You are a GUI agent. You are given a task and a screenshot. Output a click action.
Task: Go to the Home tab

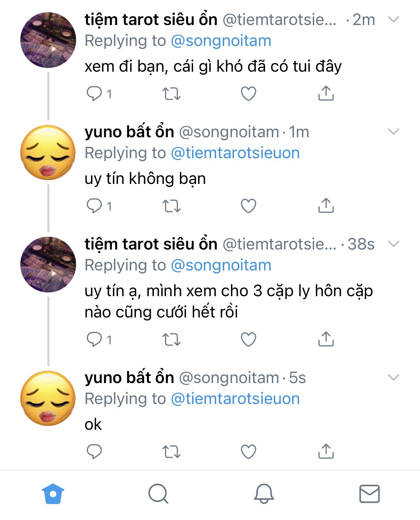pos(53,494)
